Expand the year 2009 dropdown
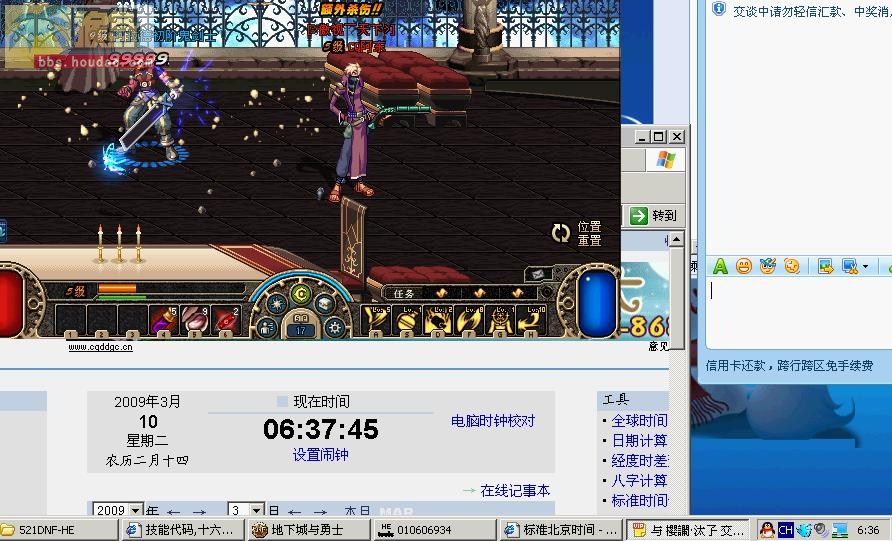892x541 pixels. (136, 510)
